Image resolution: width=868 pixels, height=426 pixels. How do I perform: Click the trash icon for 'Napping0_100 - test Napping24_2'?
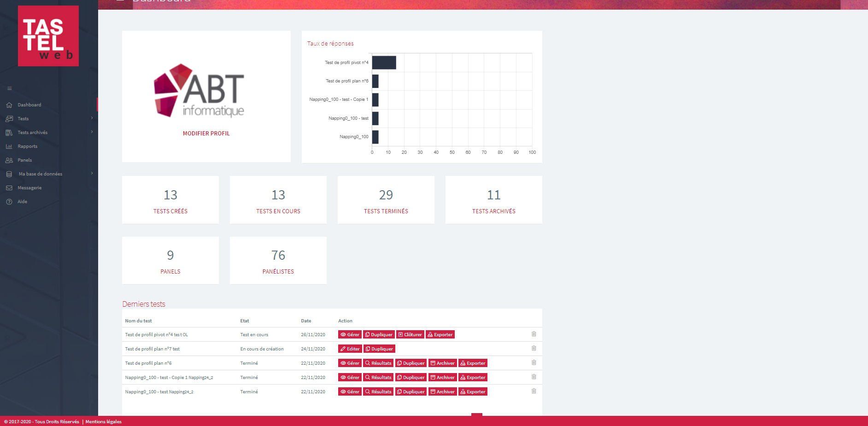coord(534,391)
